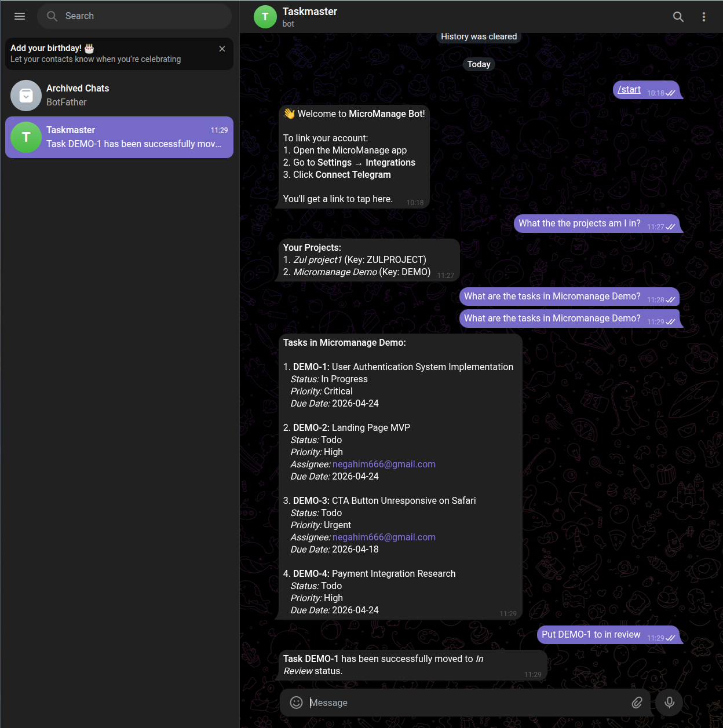Screen dimensions: 723x728
Task: Click "DEMO-4: Payment Integration Research" text
Action: (x=374, y=574)
